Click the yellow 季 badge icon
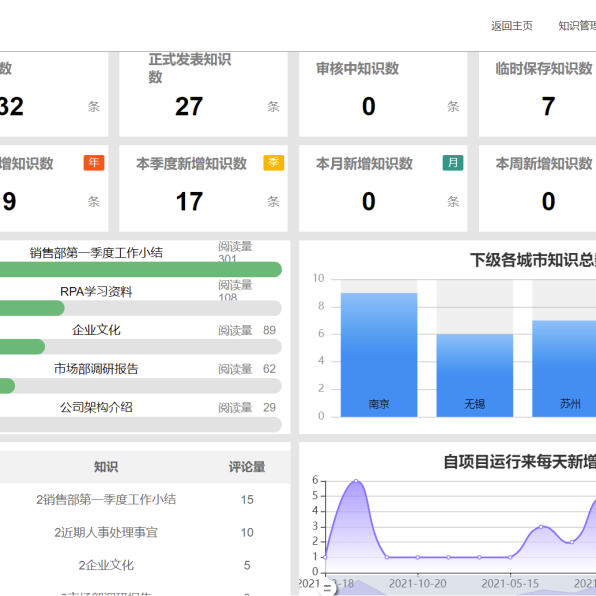The image size is (596, 596). pos(274,163)
